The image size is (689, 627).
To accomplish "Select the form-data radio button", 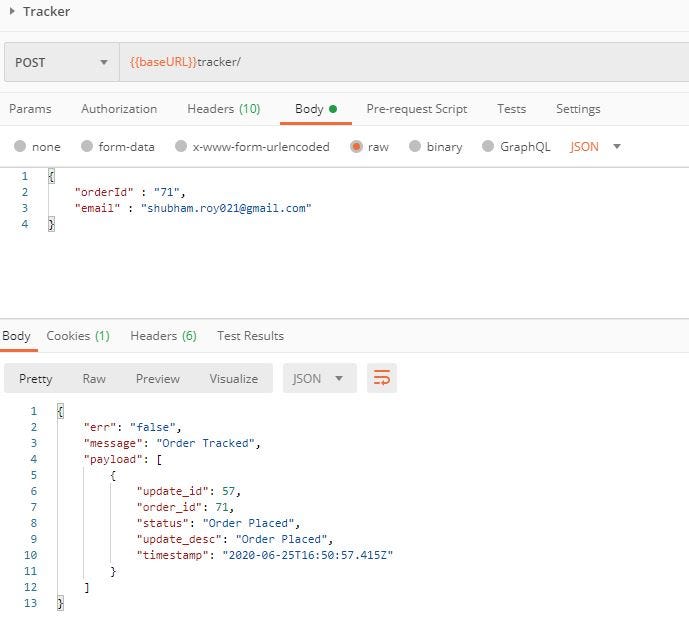I will tap(87, 146).
